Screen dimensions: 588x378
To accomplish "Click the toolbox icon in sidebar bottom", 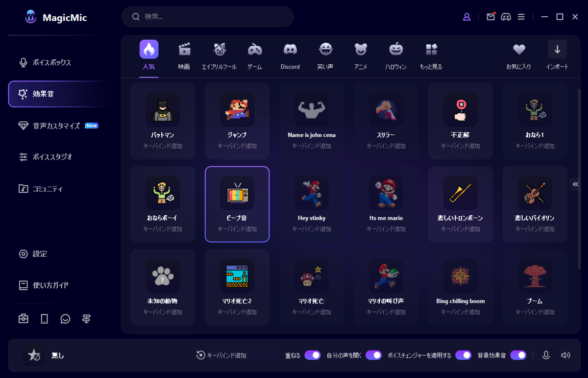I will [x=24, y=319].
